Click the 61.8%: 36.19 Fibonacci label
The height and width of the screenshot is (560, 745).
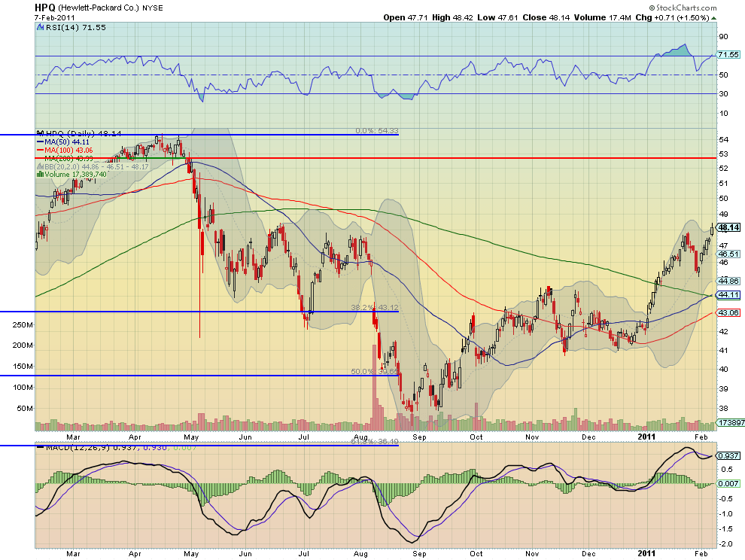(x=375, y=442)
